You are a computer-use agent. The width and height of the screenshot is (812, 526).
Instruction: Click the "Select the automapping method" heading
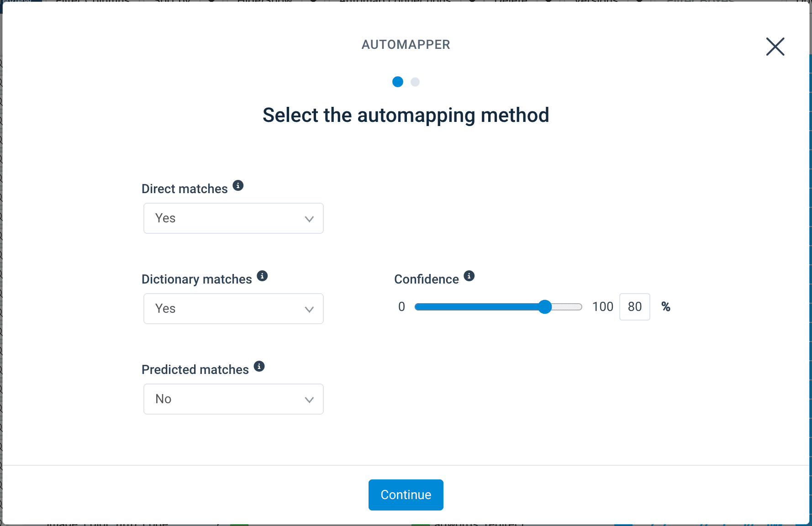coord(406,115)
